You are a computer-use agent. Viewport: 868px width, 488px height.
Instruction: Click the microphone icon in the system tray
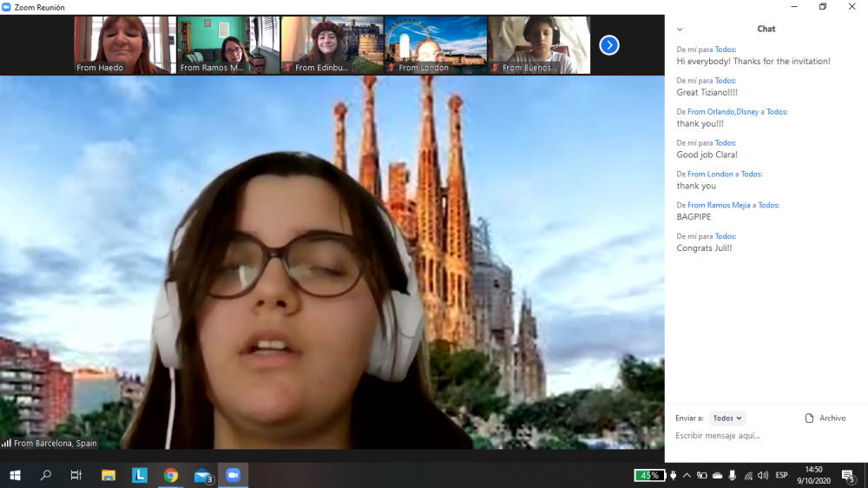click(733, 475)
